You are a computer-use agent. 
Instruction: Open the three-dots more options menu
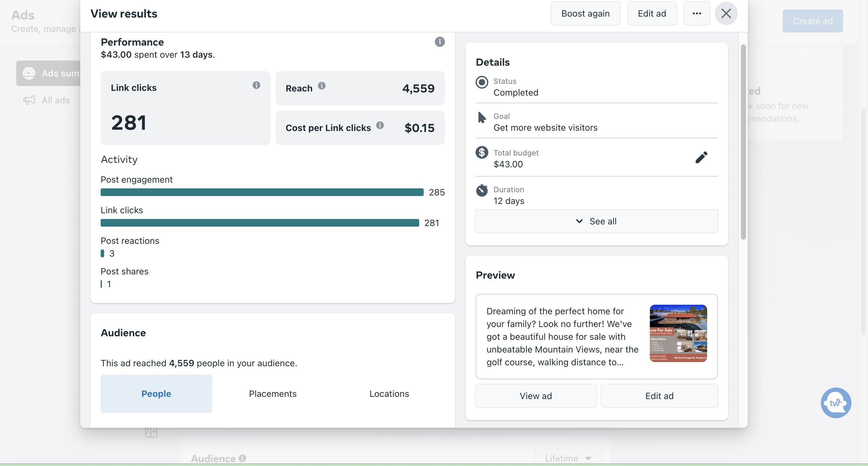point(697,13)
